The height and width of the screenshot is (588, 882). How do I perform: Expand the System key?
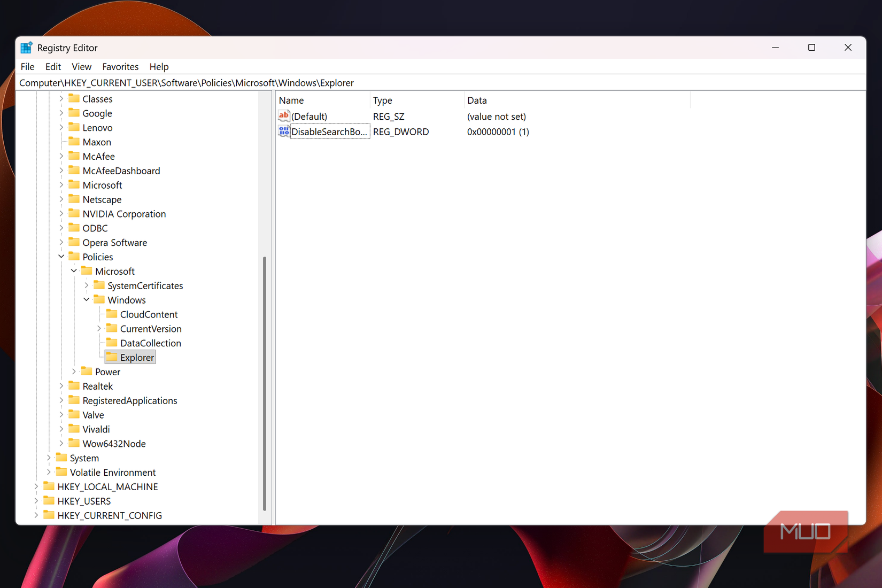click(x=49, y=458)
